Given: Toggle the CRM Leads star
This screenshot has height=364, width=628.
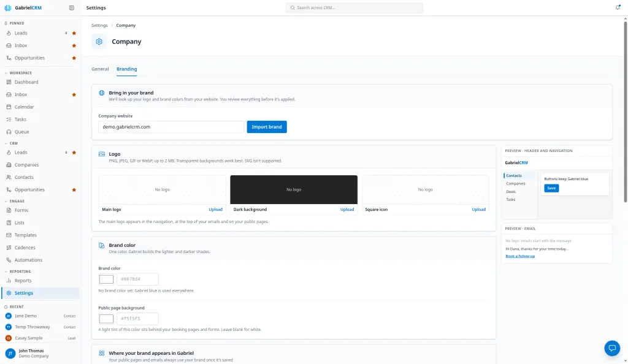Looking at the screenshot, I should (74, 153).
